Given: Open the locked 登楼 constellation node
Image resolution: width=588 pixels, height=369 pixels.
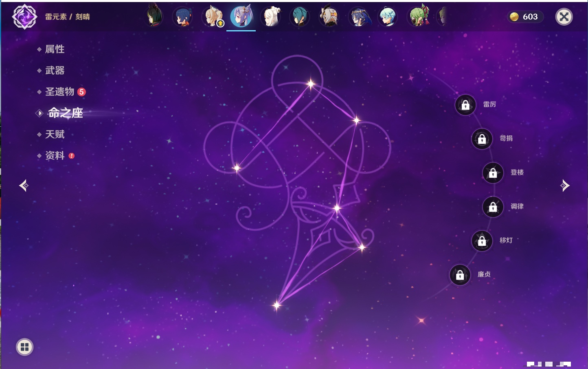Looking at the screenshot, I should (x=493, y=172).
